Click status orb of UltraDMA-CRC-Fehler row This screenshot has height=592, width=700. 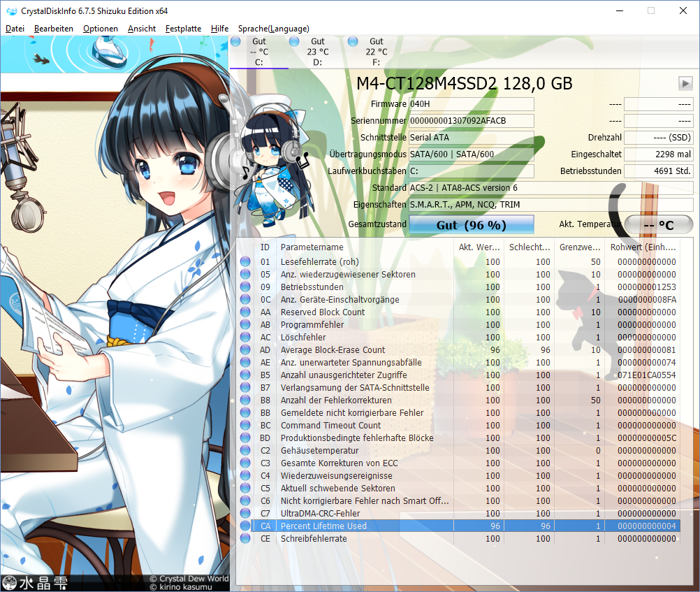coord(245,513)
